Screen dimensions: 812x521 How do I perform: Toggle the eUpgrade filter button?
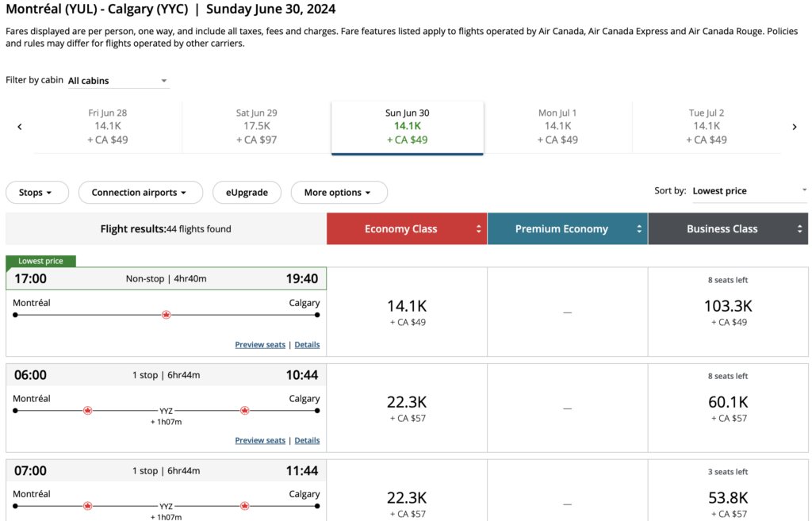[247, 193]
